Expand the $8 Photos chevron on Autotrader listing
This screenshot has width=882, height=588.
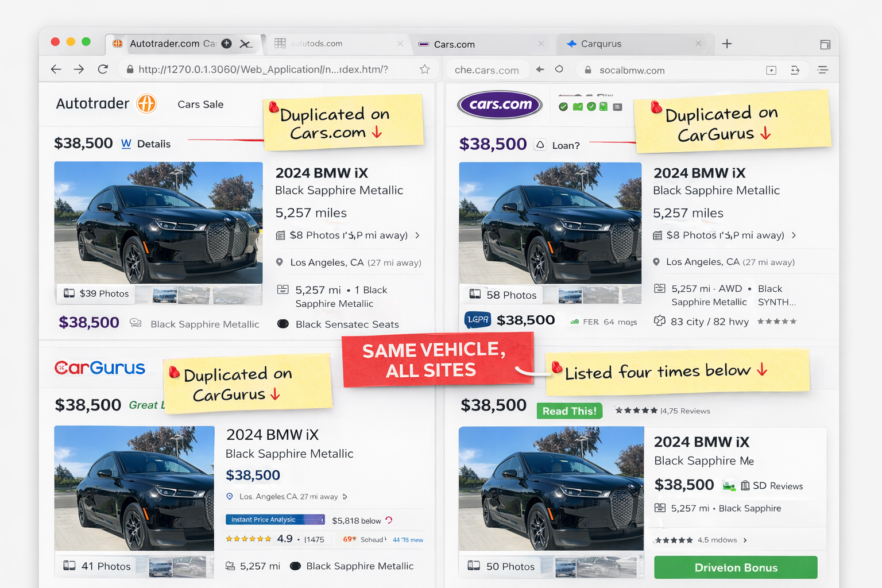[417, 235]
